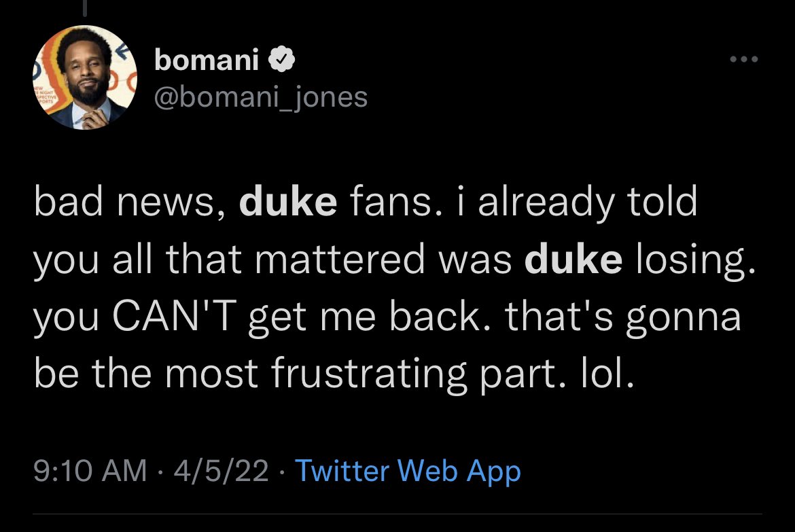Click the word frustrating in the tweet
This screenshot has width=795, height=532.
point(368,374)
